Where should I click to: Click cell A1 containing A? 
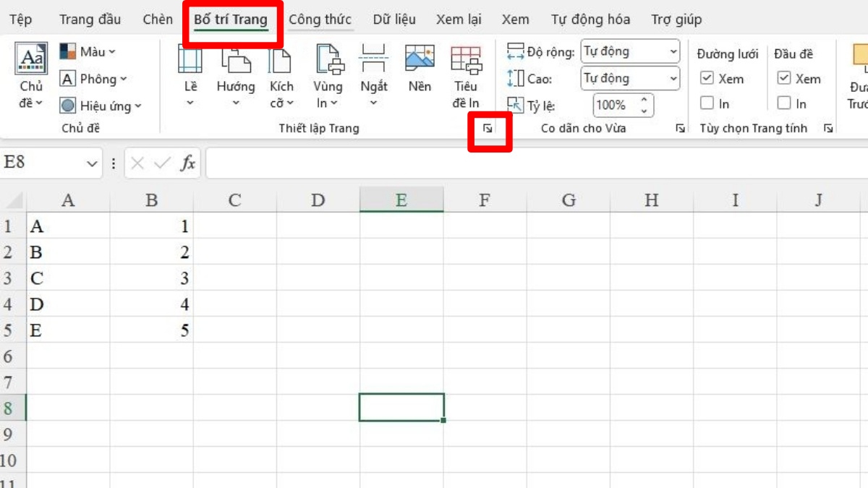(68, 226)
